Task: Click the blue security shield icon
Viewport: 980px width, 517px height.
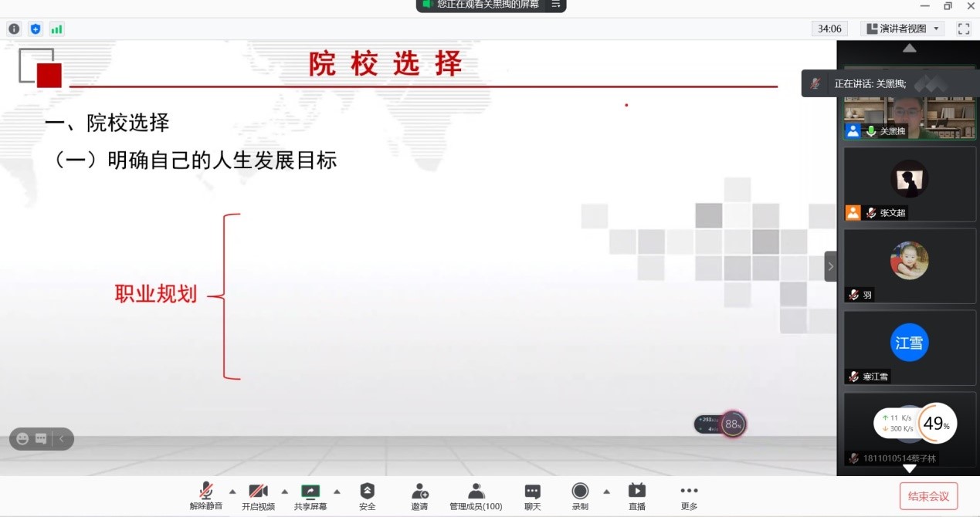Action: (x=36, y=29)
